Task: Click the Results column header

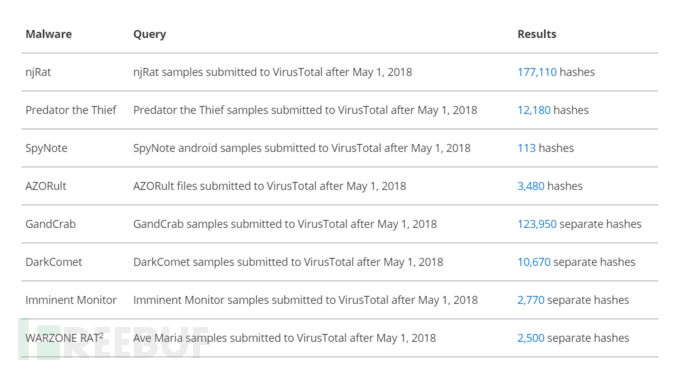Action: [x=537, y=34]
